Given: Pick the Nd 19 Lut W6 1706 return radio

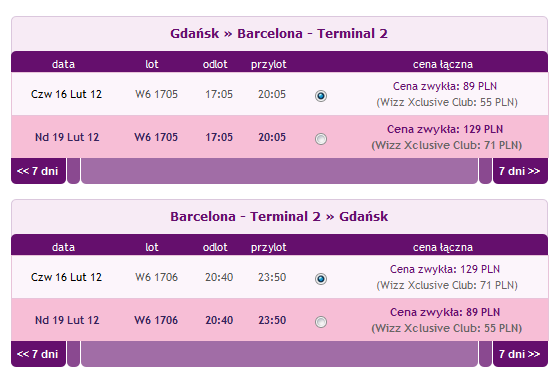Looking at the screenshot, I should click(321, 322).
